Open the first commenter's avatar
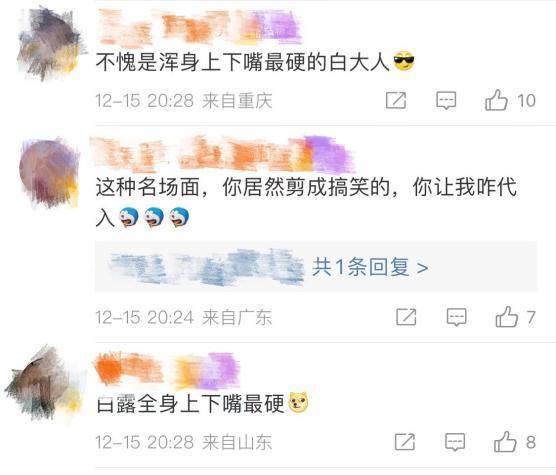The image size is (556, 475). click(51, 44)
